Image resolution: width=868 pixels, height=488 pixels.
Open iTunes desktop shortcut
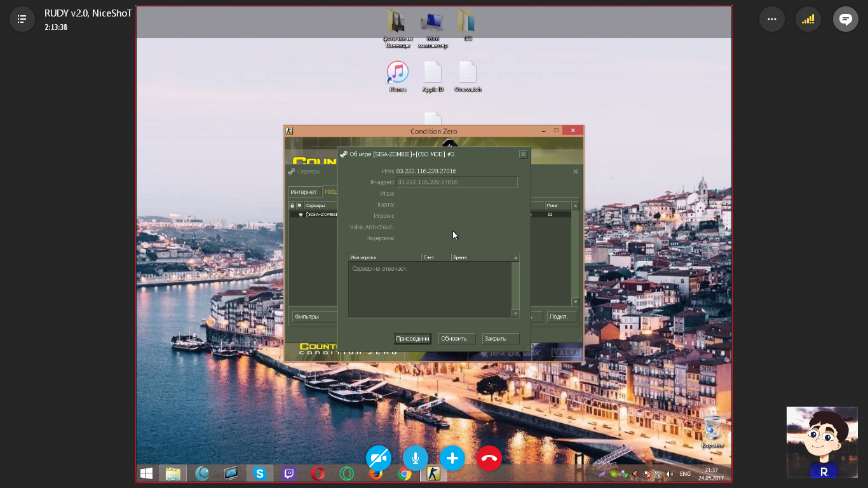tap(398, 72)
